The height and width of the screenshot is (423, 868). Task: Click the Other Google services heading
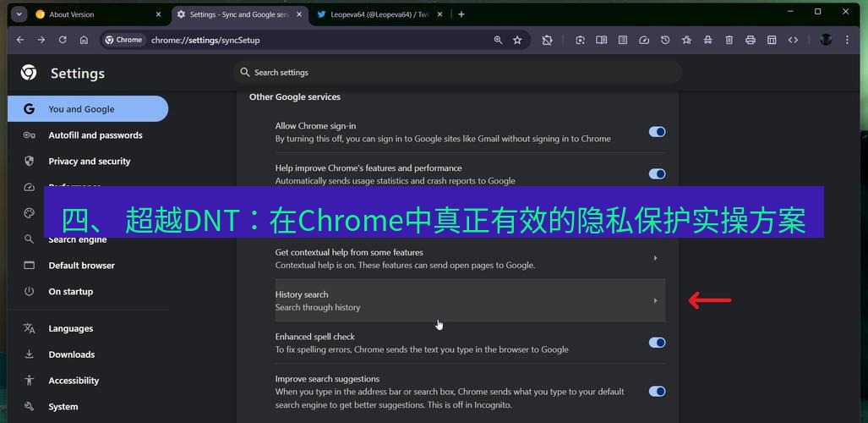tap(294, 97)
